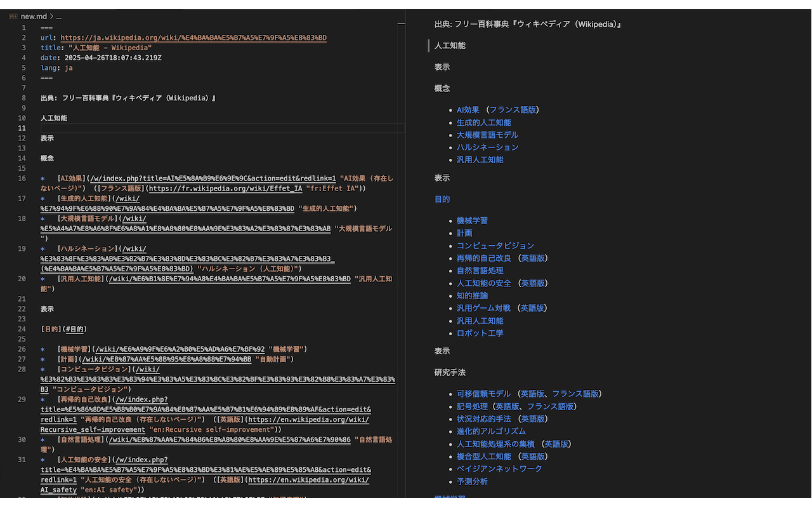Open 可移信頼モデル link in preview
The height and width of the screenshot is (508, 812).
coord(483,394)
